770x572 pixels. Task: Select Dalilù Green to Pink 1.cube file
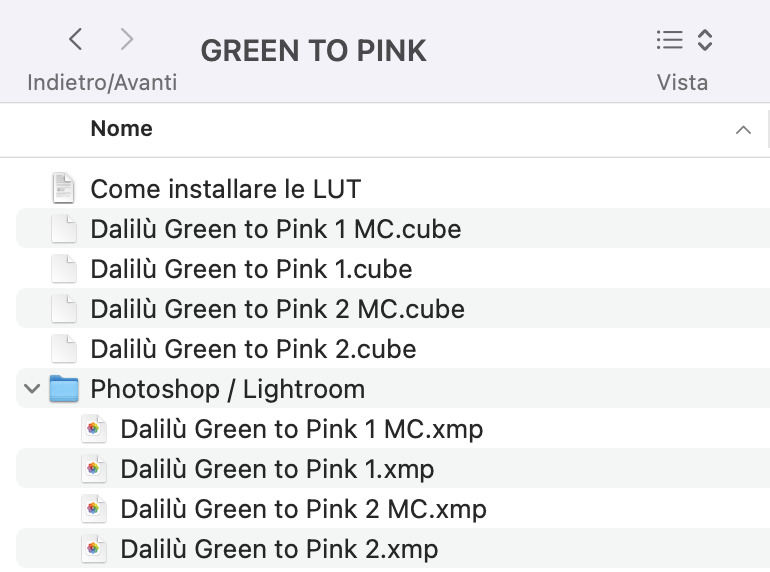[393, 269]
